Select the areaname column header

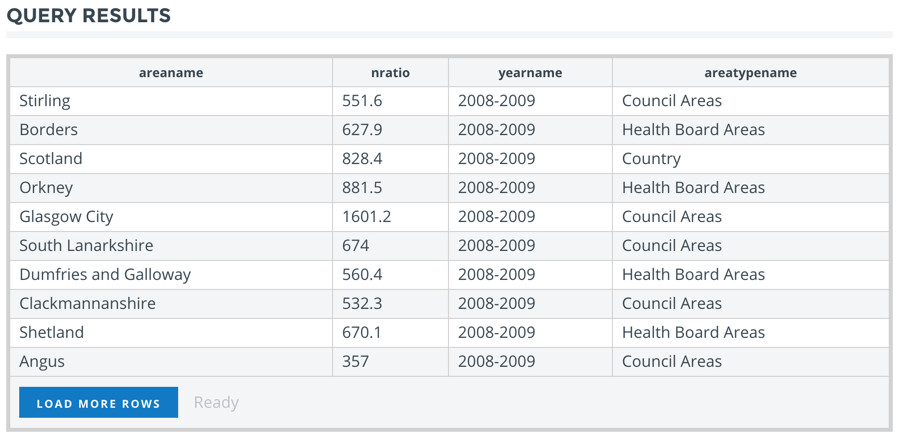[x=171, y=73]
